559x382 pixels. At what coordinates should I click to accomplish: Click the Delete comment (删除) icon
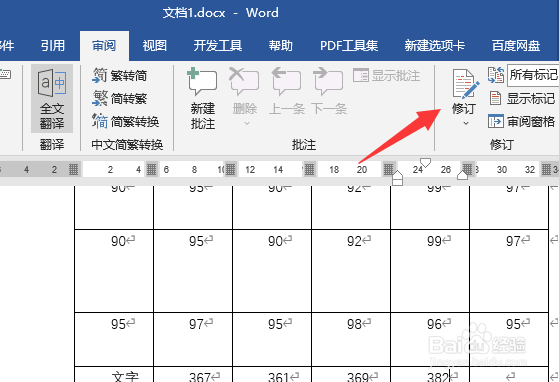tap(244, 81)
